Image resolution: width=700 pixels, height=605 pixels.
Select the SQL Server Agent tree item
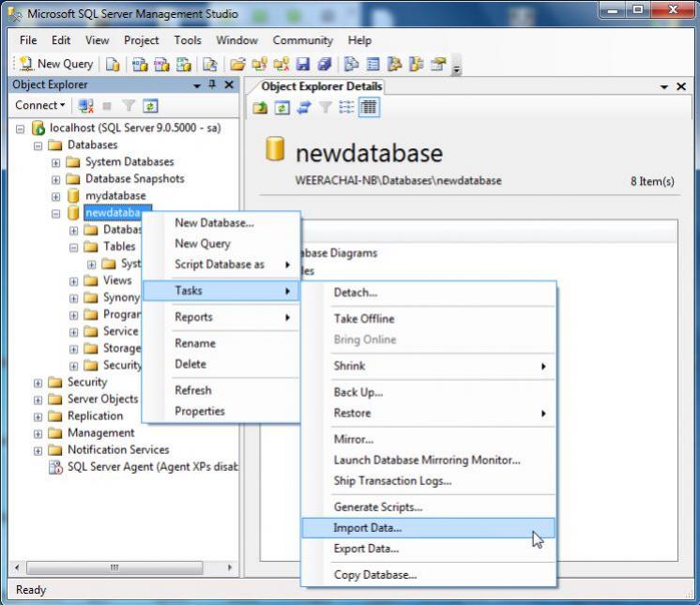pyautogui.click(x=152, y=467)
